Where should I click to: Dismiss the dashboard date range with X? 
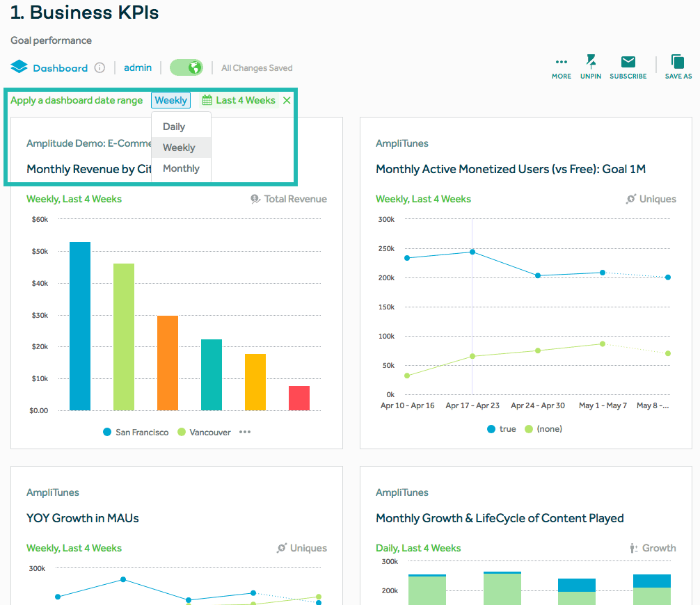point(286,99)
